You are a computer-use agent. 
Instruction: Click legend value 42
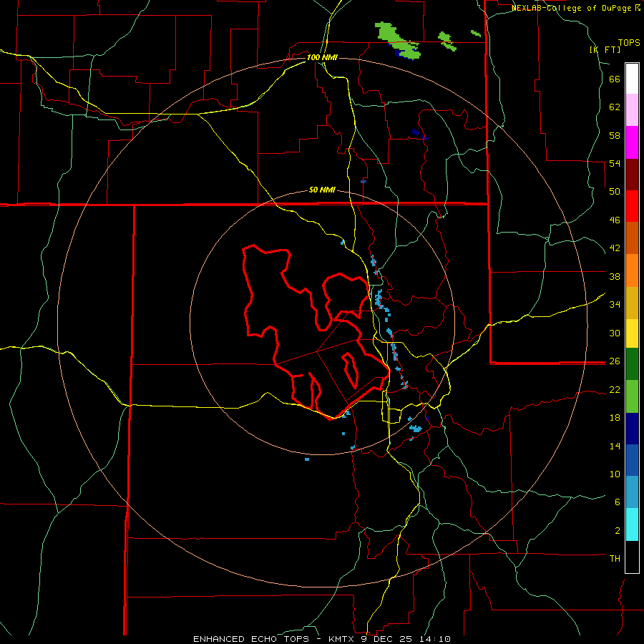(615, 248)
